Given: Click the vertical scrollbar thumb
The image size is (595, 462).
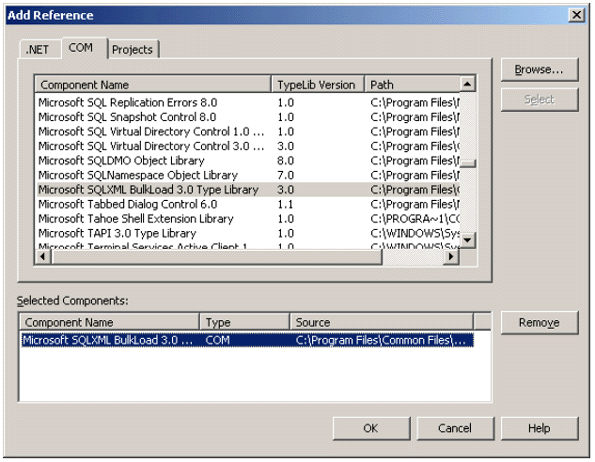Looking at the screenshot, I should pyautogui.click(x=468, y=163).
